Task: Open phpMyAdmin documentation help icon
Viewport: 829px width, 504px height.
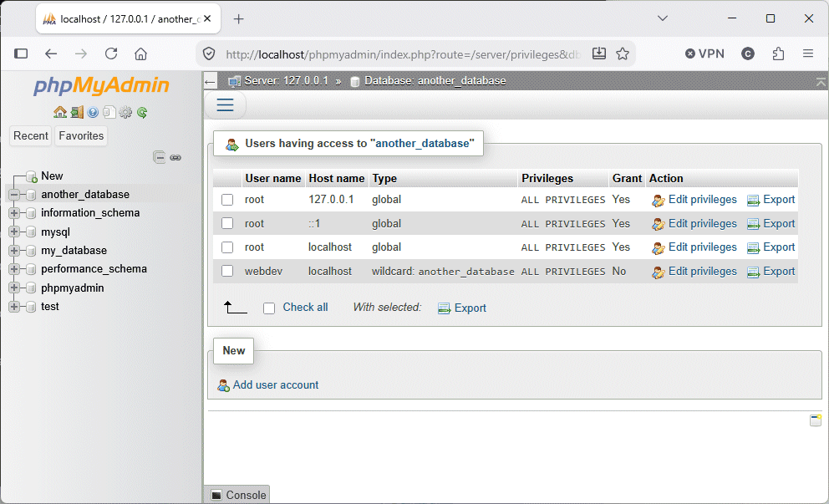Action: [93, 112]
